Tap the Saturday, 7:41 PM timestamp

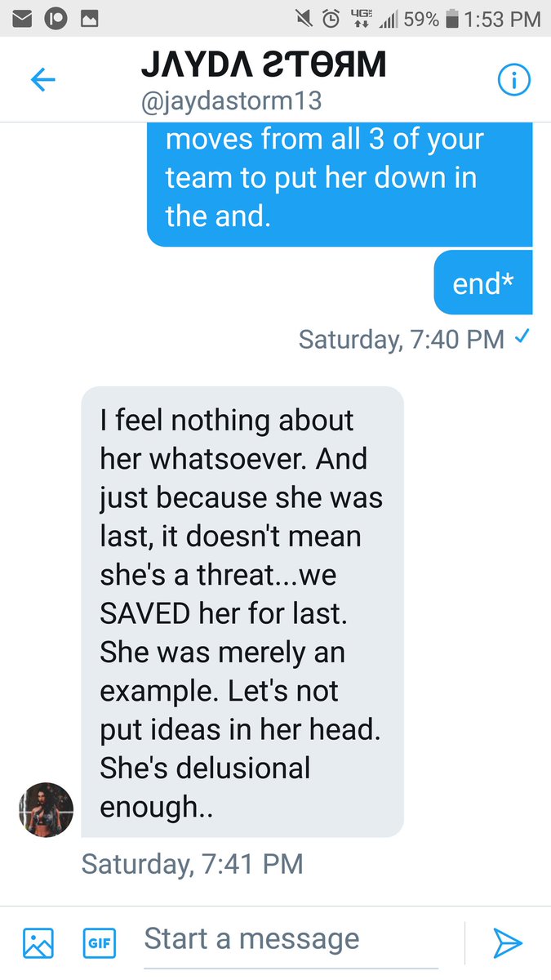tap(193, 863)
